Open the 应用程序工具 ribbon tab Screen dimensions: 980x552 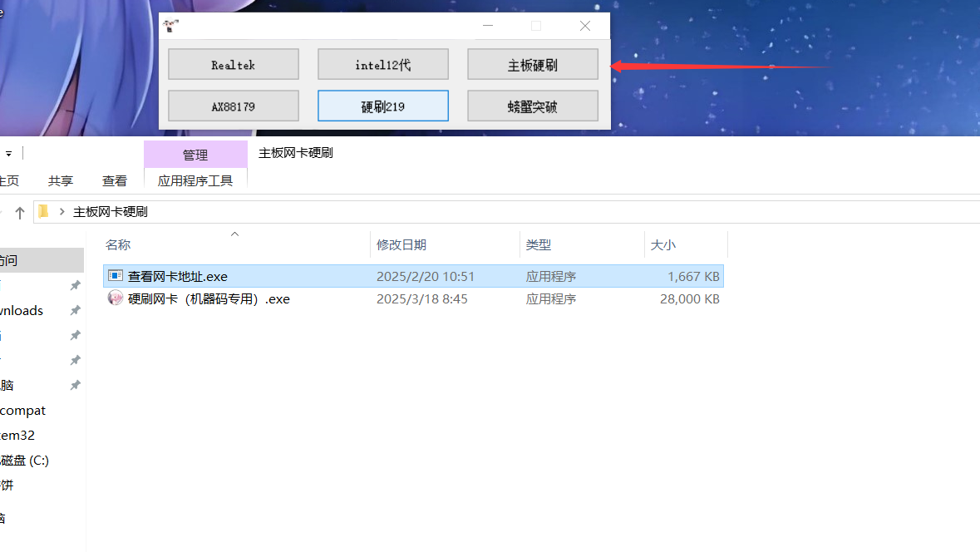(x=195, y=180)
